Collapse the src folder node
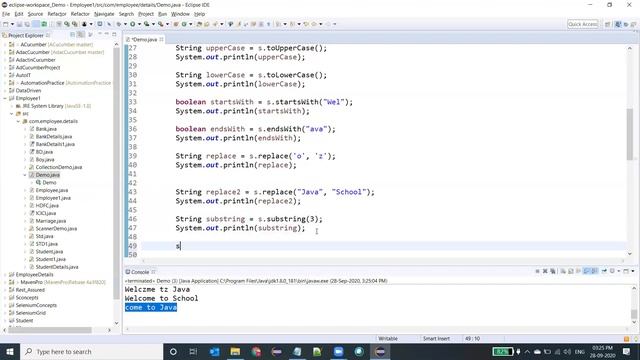Viewport: 640px width, 360px height. (12, 114)
